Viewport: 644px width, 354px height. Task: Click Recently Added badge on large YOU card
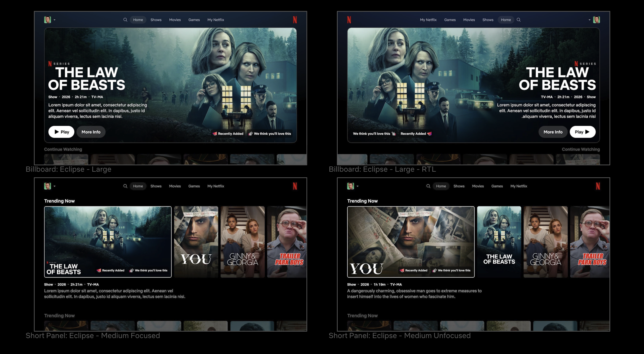pos(413,270)
